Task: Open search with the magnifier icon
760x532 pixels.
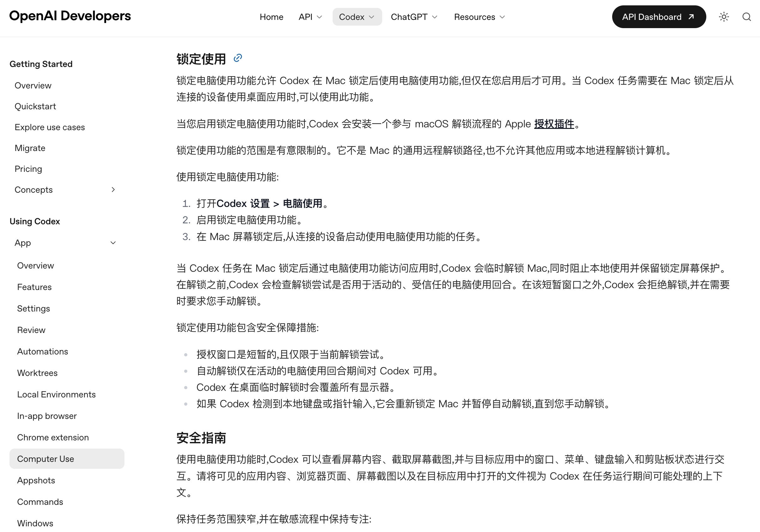Action: 746,17
